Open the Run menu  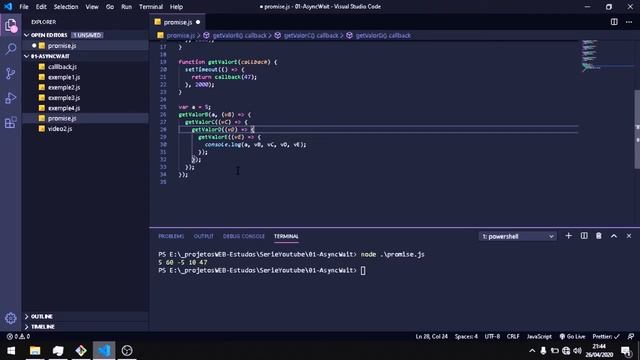pyautogui.click(x=127, y=7)
